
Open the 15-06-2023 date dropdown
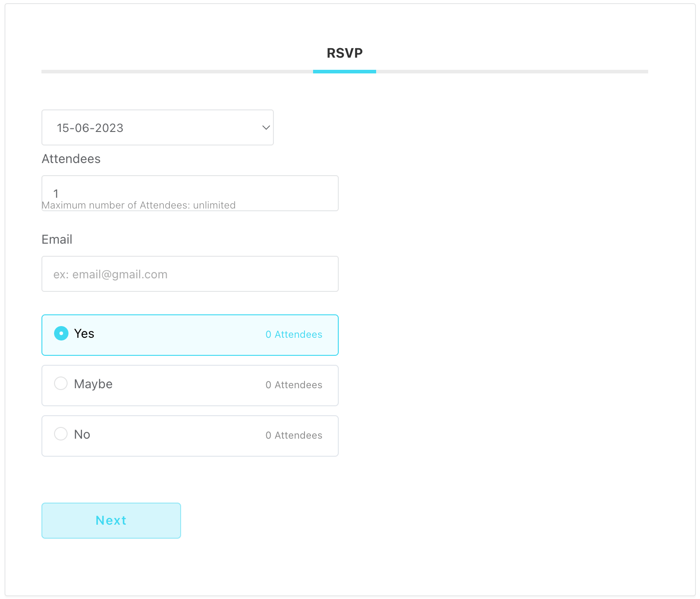coord(157,128)
